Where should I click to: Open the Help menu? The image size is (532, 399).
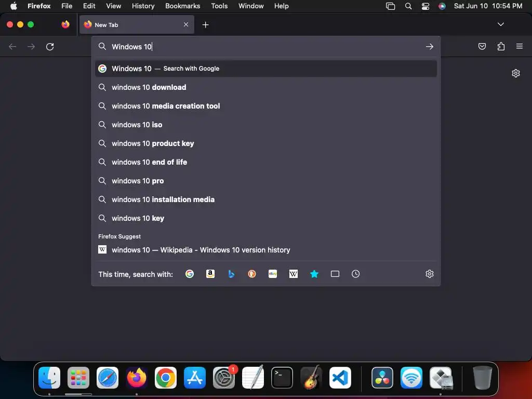(x=281, y=6)
